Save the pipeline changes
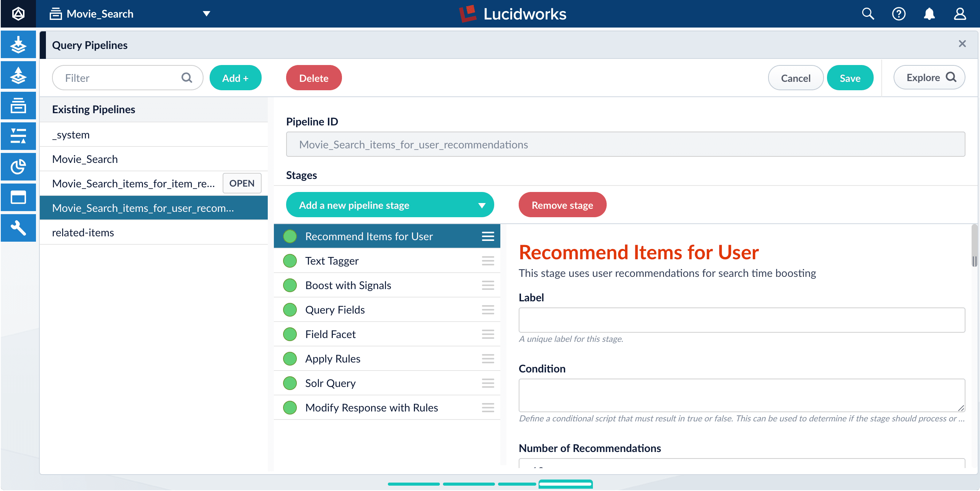The height and width of the screenshot is (491, 980). 850,78
